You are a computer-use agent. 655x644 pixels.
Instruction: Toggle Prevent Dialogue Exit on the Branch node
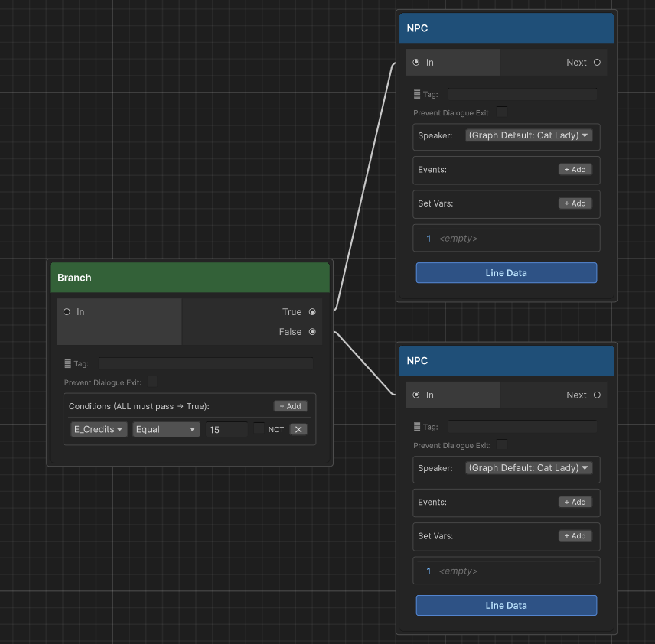152,382
